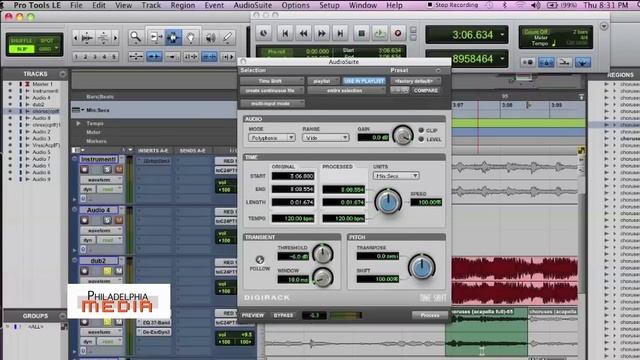The width and height of the screenshot is (640, 360).
Task: Rewind the transport
Action: point(303,33)
